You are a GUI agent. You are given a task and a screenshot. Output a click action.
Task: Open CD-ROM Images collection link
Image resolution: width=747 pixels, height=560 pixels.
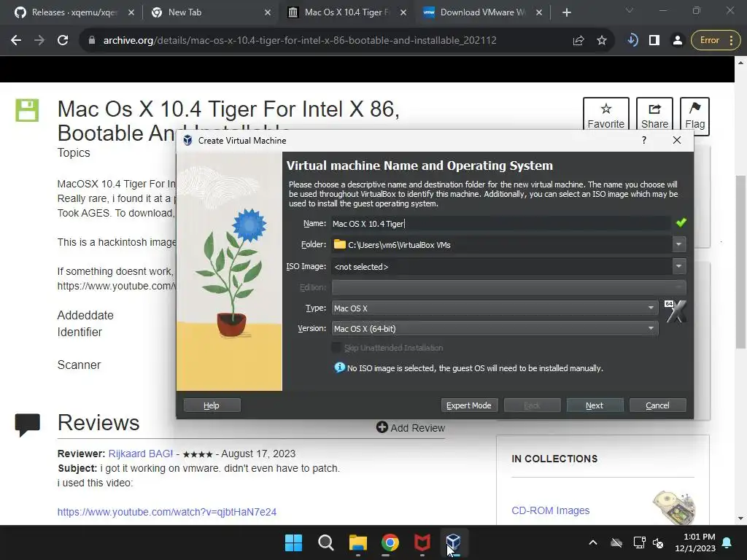pos(550,510)
